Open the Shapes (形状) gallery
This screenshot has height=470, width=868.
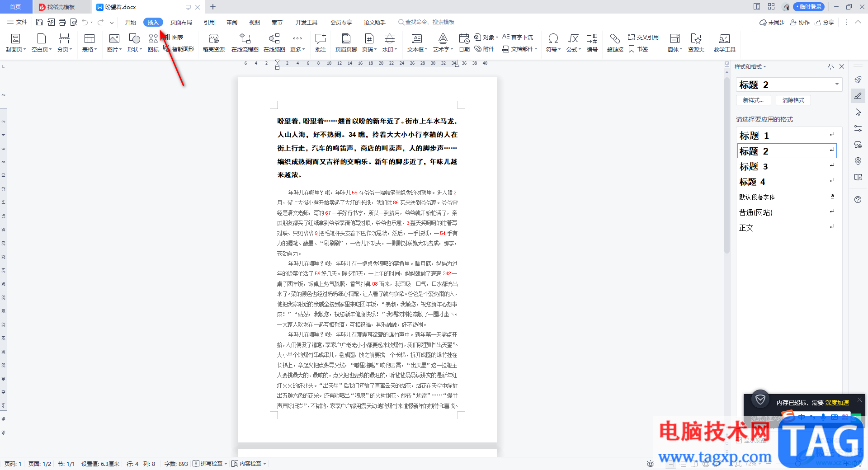click(135, 43)
